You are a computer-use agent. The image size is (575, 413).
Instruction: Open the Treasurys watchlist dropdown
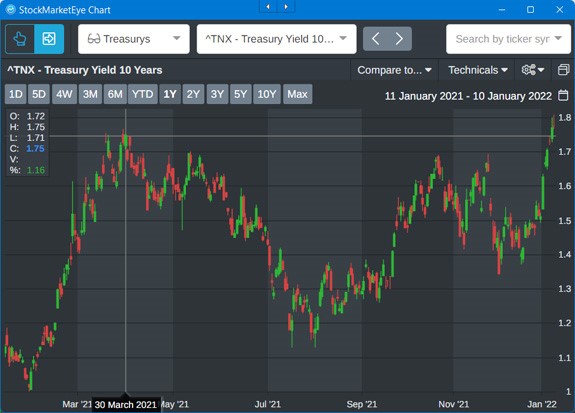(x=134, y=39)
